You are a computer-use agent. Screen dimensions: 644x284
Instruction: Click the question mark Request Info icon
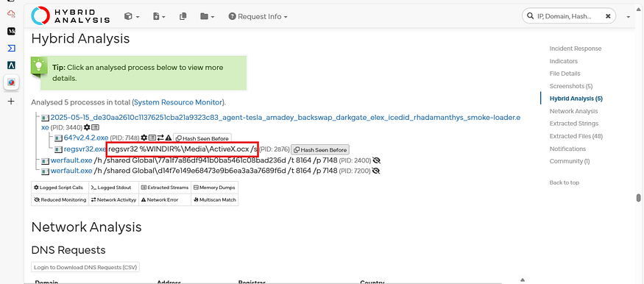point(232,16)
